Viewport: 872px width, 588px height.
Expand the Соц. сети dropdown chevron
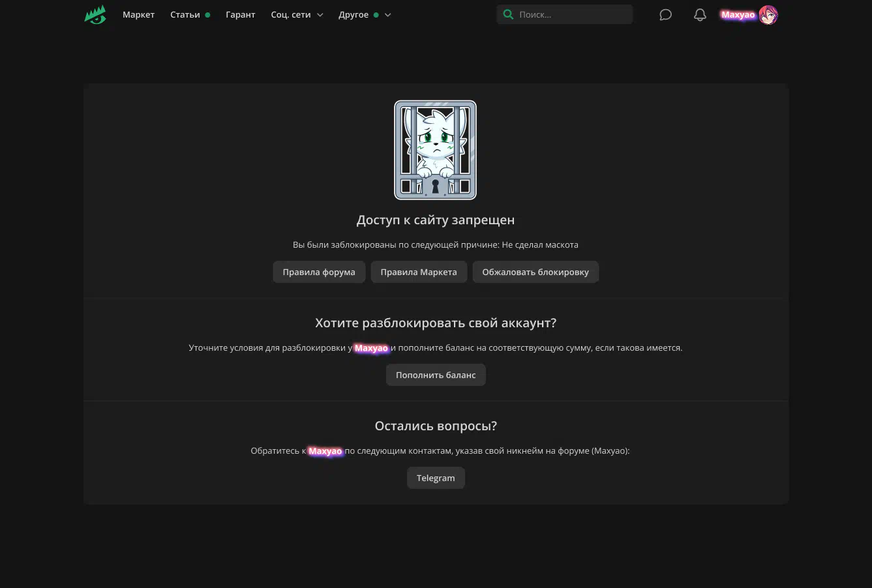click(x=320, y=15)
